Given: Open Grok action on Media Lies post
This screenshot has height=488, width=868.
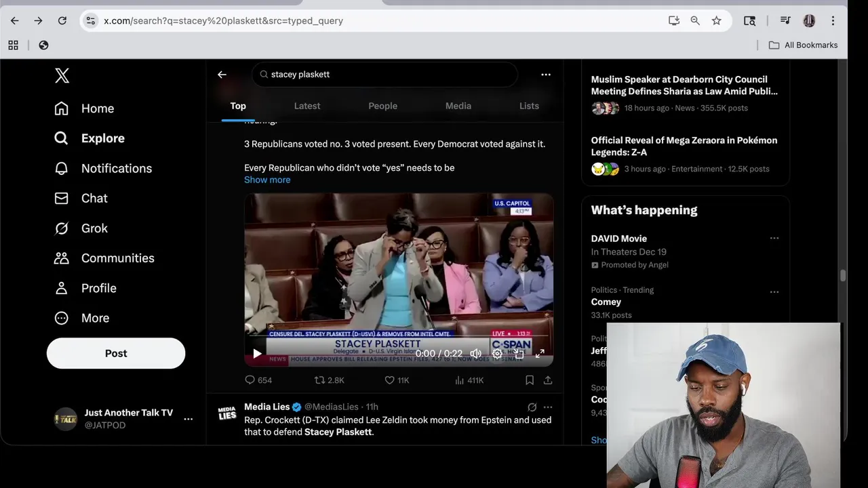Looking at the screenshot, I should tap(532, 407).
